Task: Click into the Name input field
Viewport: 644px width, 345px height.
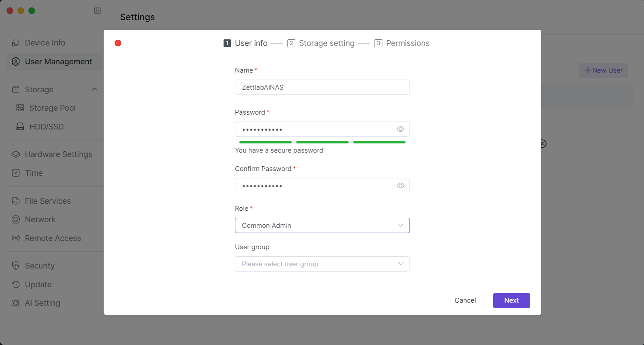Action: coord(322,87)
